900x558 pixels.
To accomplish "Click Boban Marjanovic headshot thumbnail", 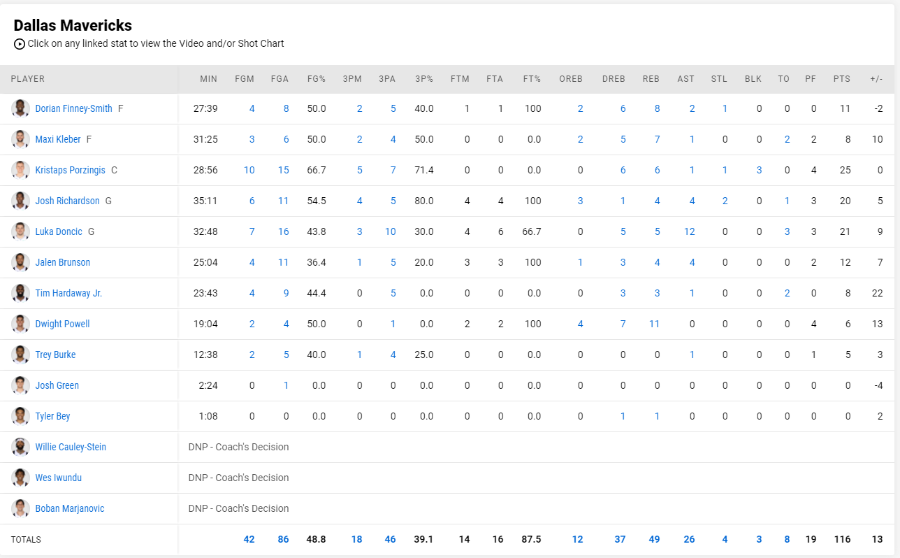I will tap(21, 508).
